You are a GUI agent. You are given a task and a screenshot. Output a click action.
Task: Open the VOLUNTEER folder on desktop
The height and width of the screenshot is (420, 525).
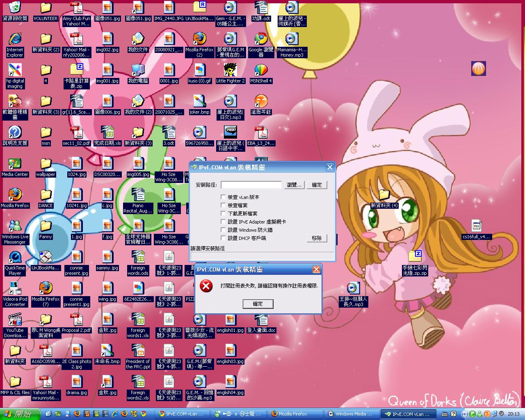tap(46, 11)
